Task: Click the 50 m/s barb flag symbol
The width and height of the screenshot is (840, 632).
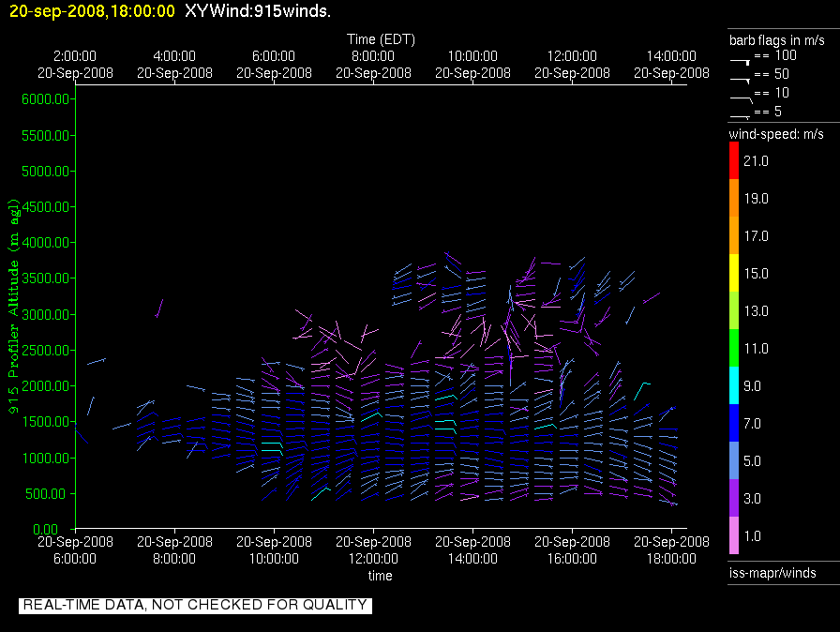Action: [x=740, y=81]
